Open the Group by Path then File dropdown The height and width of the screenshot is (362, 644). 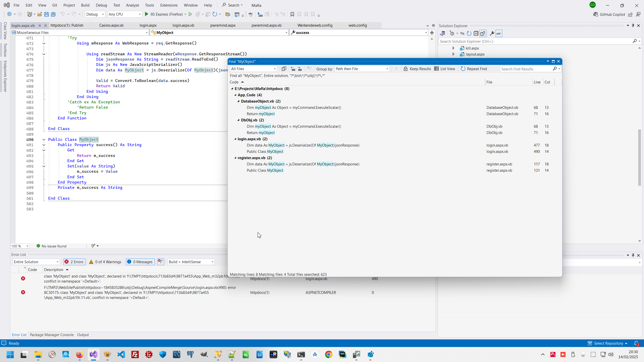click(362, 69)
